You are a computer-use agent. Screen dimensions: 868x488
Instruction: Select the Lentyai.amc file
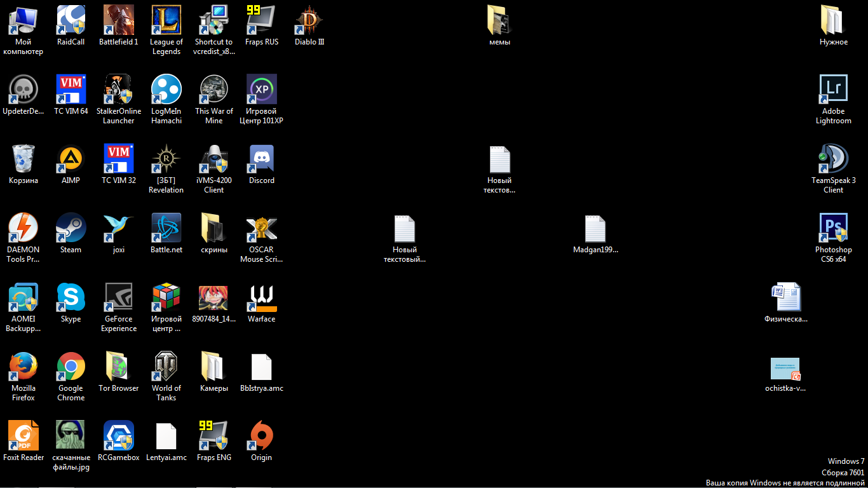(x=166, y=436)
